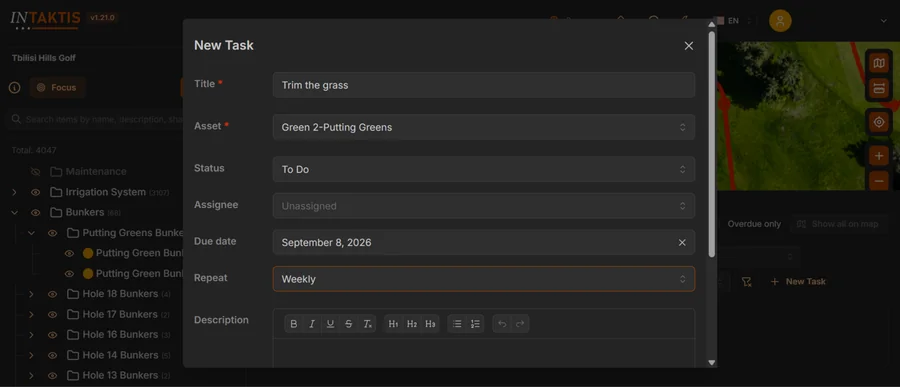
Task: Hide the Irrigation System layer
Action: [36, 192]
